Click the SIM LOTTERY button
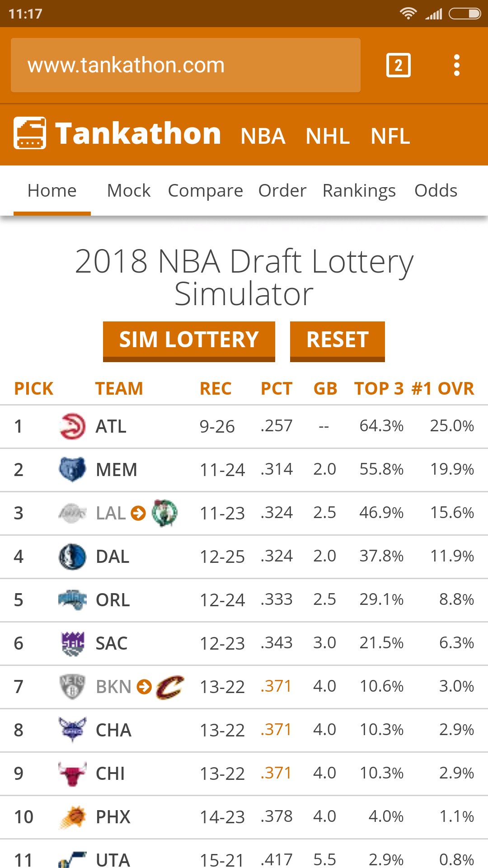Image resolution: width=488 pixels, height=868 pixels. 189,341
